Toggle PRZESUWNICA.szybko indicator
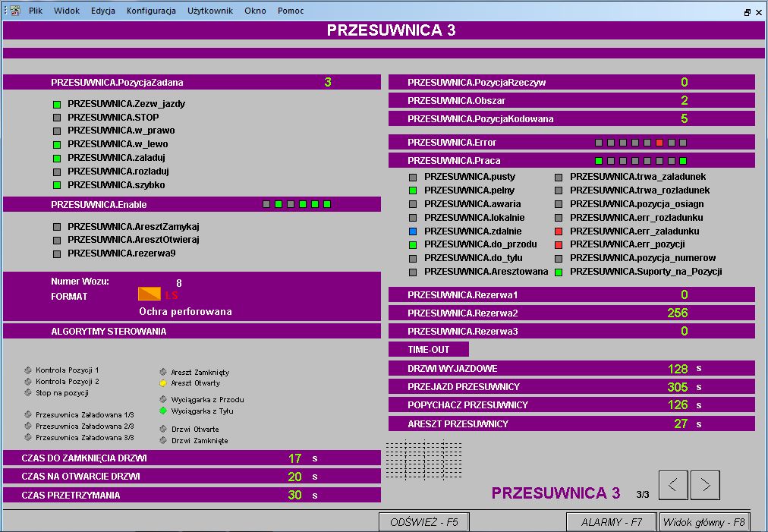Screen dimensions: 768x532 point(57,185)
